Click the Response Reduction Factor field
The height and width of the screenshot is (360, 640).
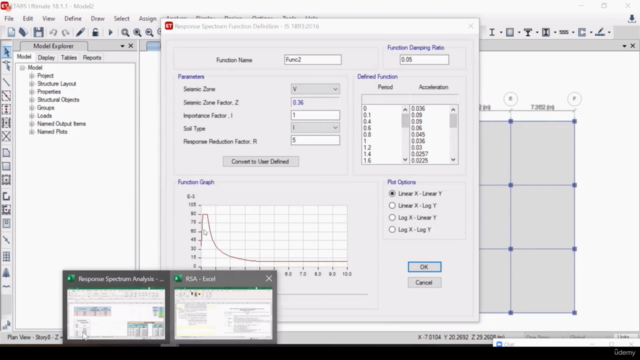click(315, 140)
